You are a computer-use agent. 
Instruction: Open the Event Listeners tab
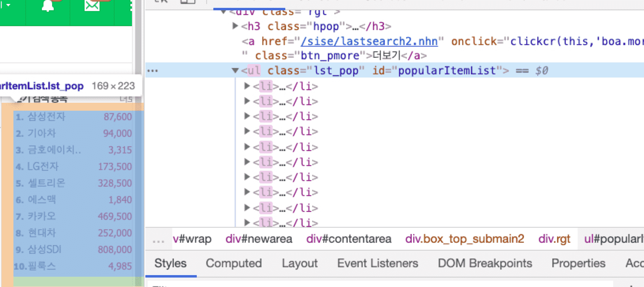coord(378,263)
